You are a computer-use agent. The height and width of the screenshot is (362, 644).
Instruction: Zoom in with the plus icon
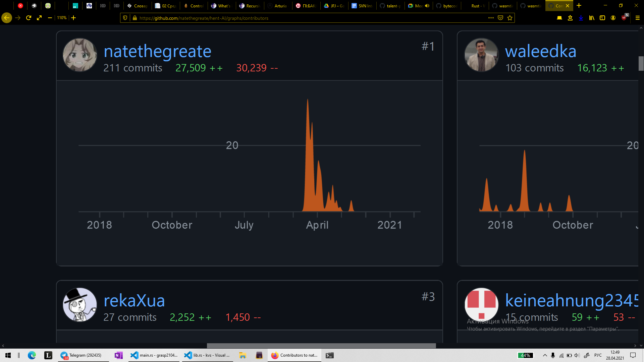coord(73,18)
